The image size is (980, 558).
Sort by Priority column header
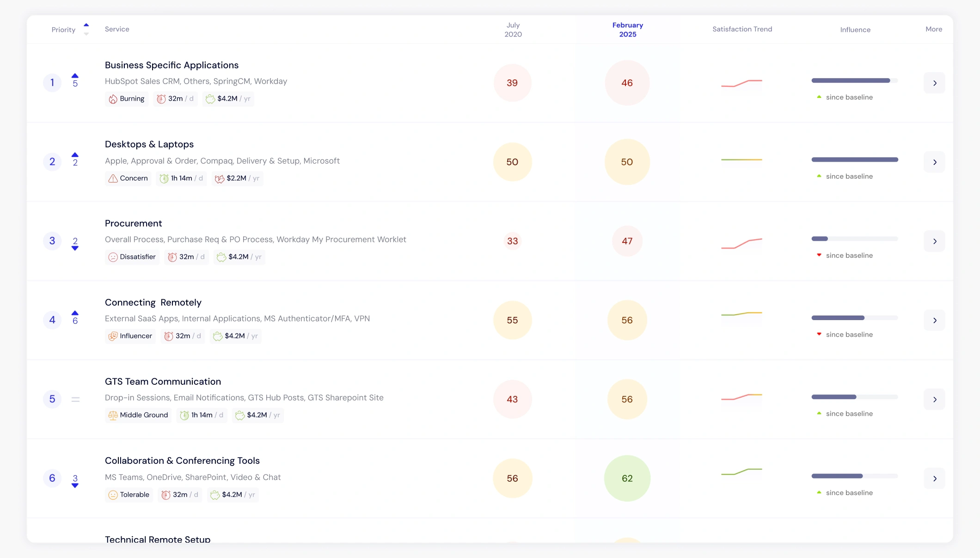coord(63,30)
